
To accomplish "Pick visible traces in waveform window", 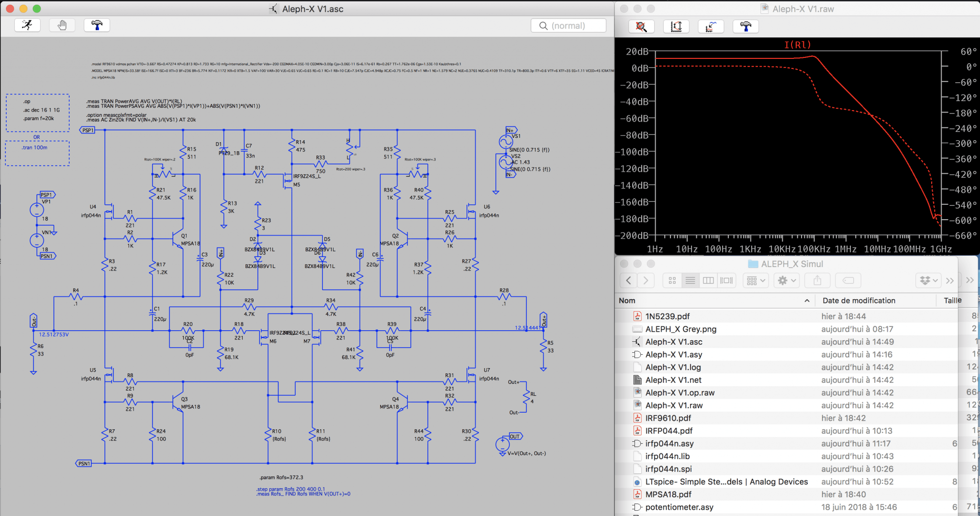I will point(711,27).
